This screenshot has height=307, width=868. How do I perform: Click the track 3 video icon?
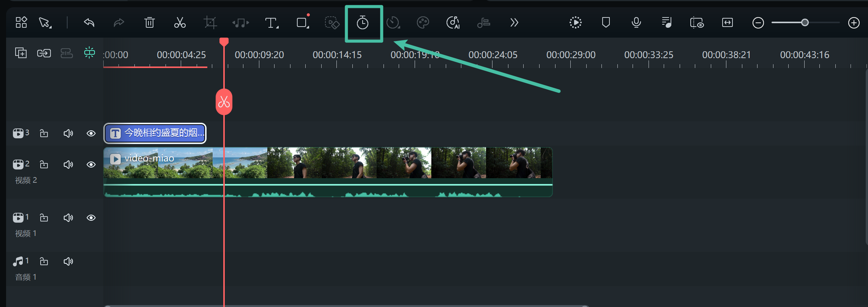click(x=18, y=133)
